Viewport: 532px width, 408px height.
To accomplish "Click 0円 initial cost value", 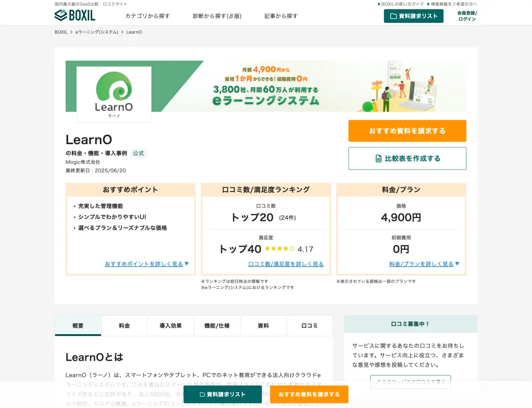I will tap(401, 249).
